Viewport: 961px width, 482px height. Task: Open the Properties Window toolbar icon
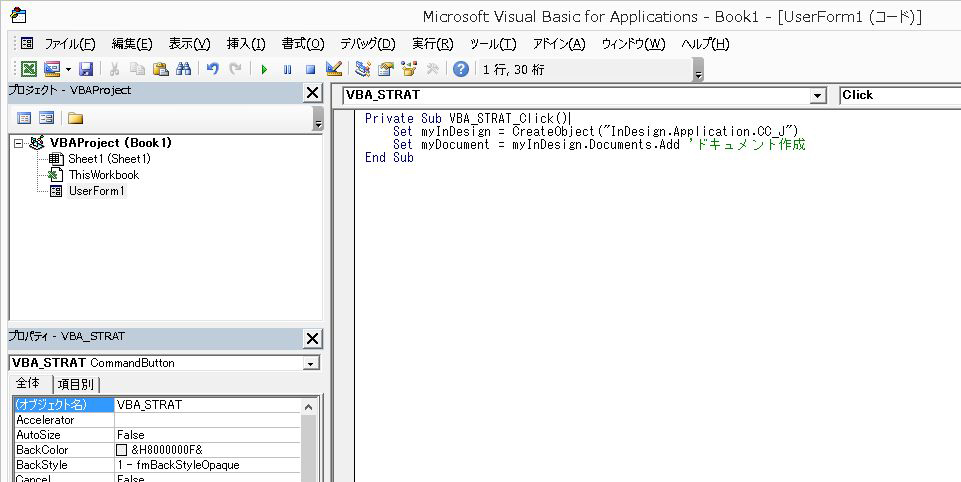pos(386,69)
